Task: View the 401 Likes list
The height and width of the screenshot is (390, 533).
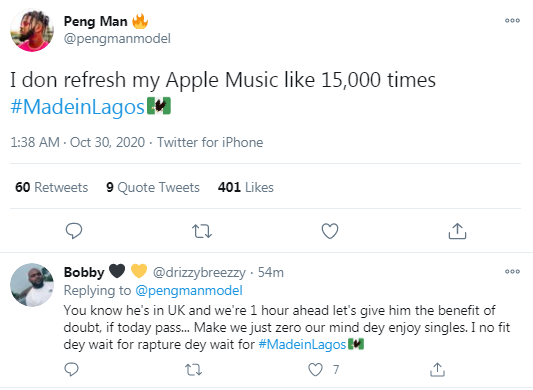Action: coord(246,187)
